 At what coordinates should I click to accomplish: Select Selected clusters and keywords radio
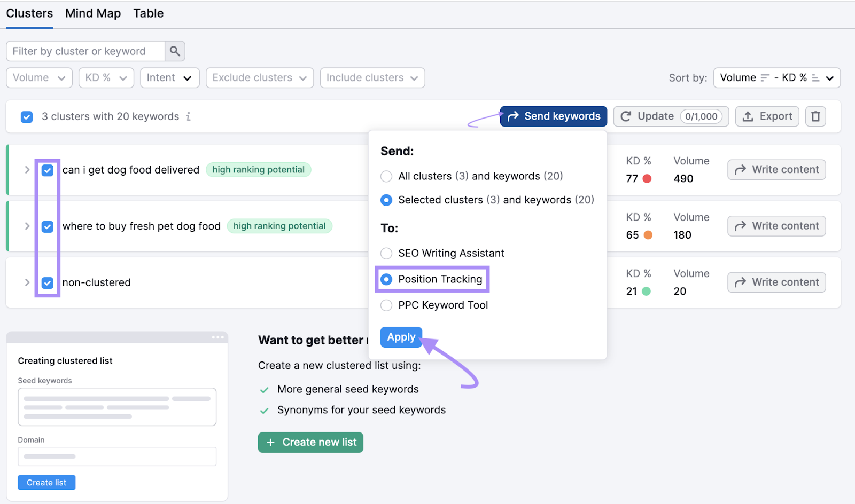pos(386,200)
